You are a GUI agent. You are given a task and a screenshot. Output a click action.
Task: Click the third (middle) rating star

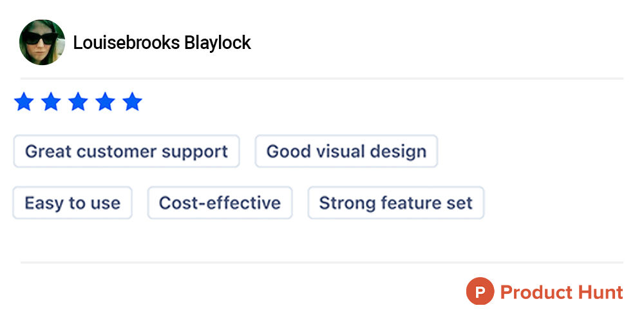(78, 102)
